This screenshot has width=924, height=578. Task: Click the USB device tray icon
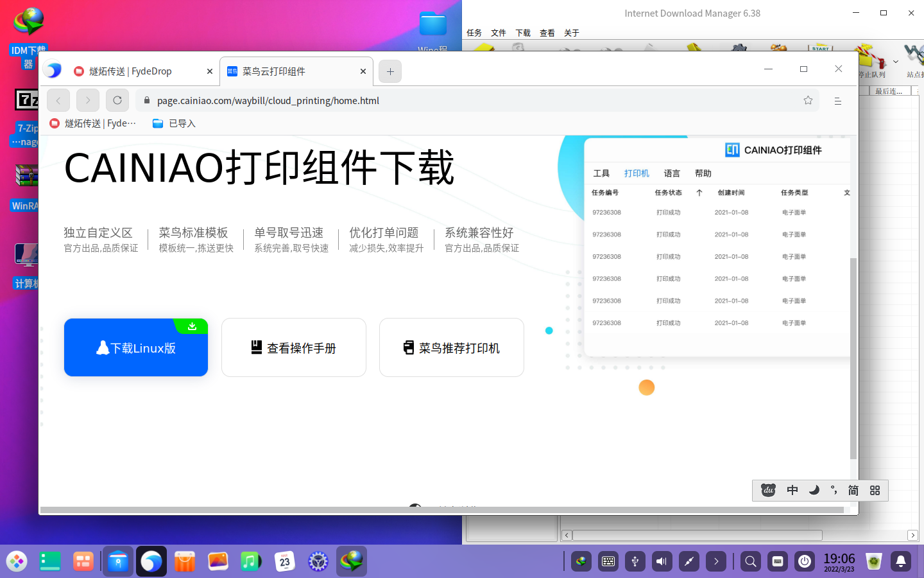click(635, 561)
